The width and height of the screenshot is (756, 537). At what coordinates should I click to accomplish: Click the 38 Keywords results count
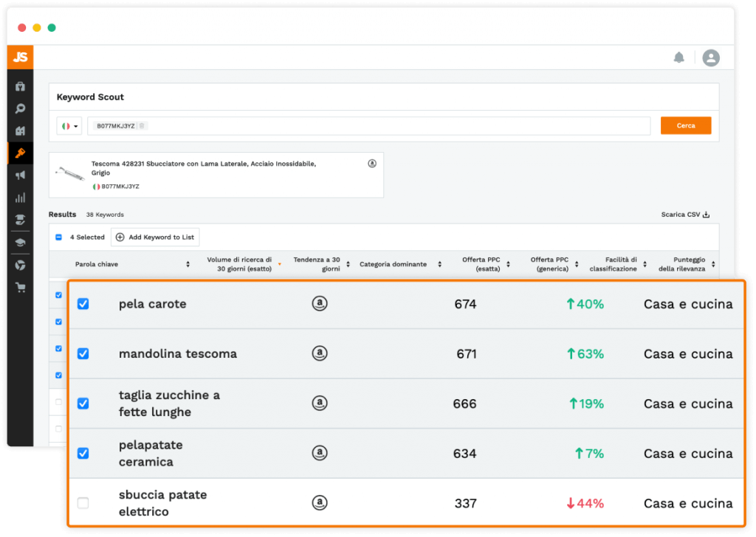105,215
